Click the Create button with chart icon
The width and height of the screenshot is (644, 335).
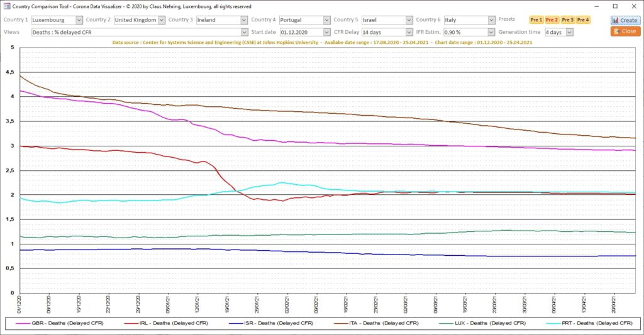[625, 20]
